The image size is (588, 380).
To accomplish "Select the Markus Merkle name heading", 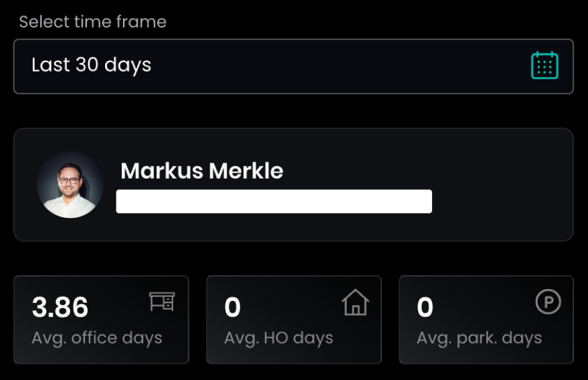I will coord(202,171).
